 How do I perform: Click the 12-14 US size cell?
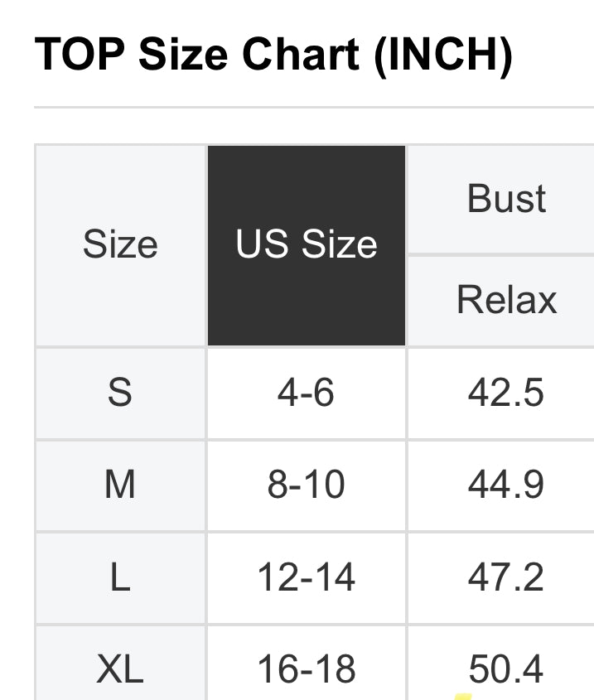pyautogui.click(x=307, y=577)
